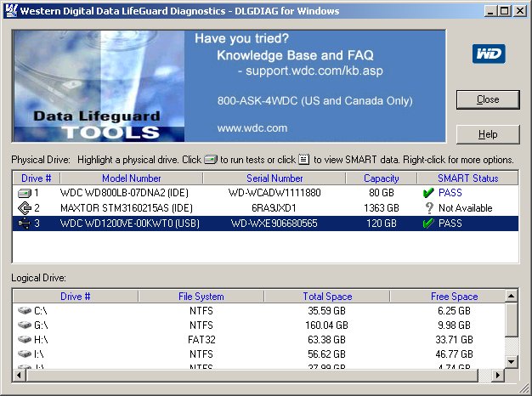
Task: Click the 1363 GB capacity cell
Action: click(382, 208)
